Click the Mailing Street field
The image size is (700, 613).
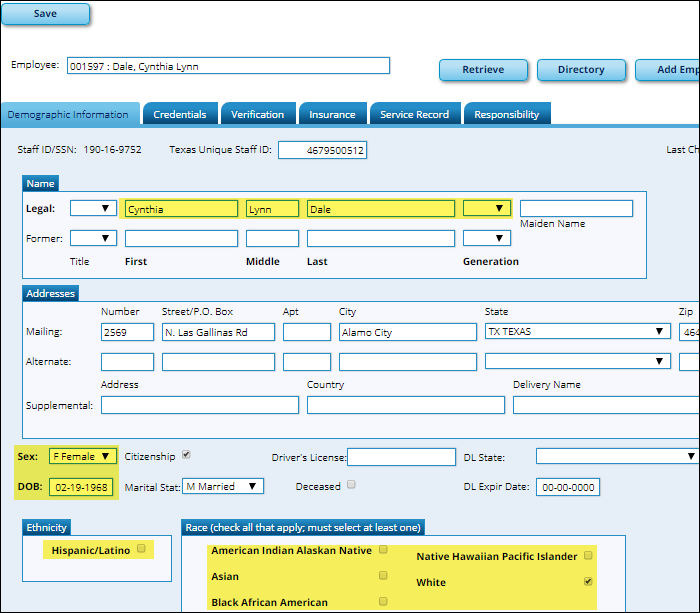pyautogui.click(x=218, y=332)
